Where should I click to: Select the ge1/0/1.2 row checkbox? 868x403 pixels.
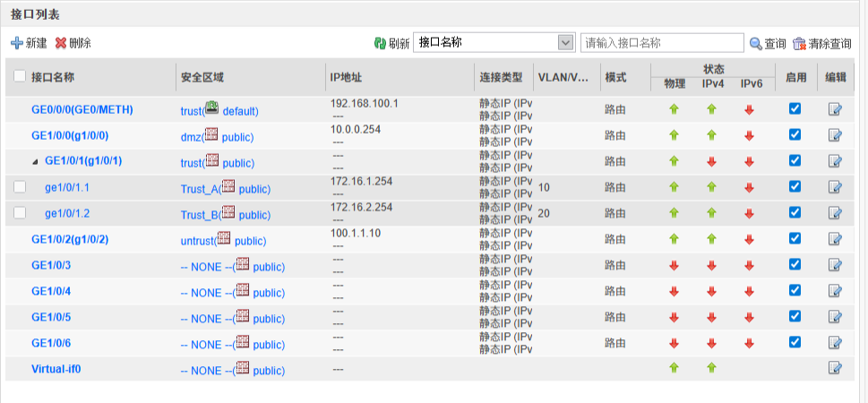pos(20,213)
